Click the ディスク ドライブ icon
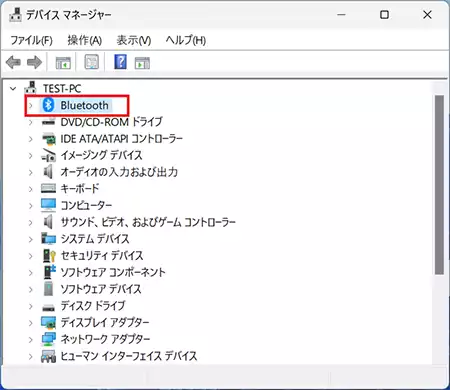The width and height of the screenshot is (450, 390). 49,307
